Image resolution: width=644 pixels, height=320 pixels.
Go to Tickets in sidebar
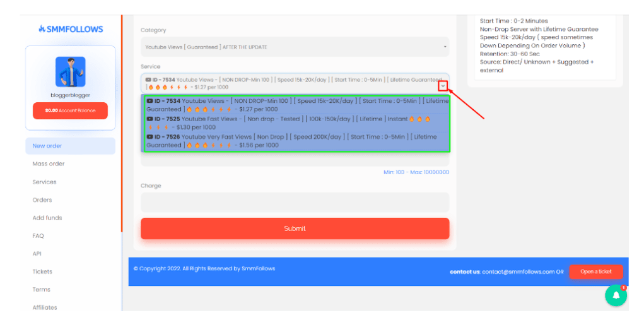(42, 271)
